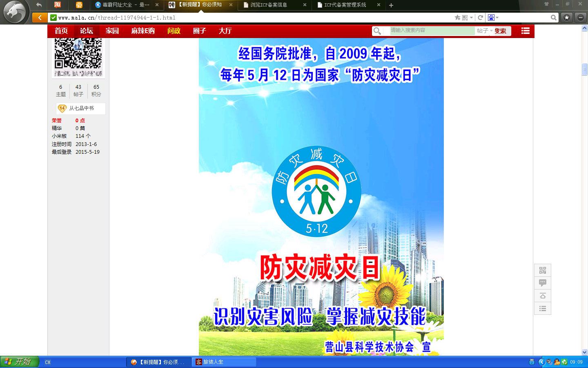
Task: Switch to 【新提醒】你必须 taskbar window
Action: (x=158, y=362)
